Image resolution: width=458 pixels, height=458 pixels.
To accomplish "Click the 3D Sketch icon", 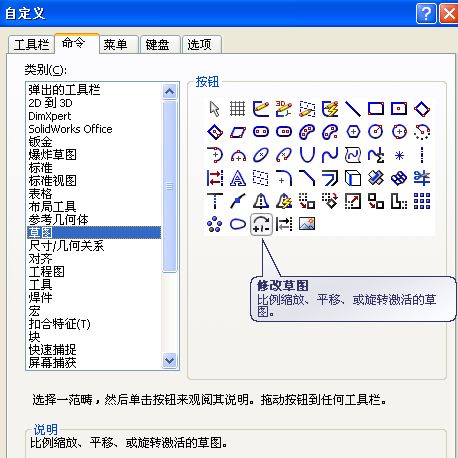I will click(x=284, y=109).
